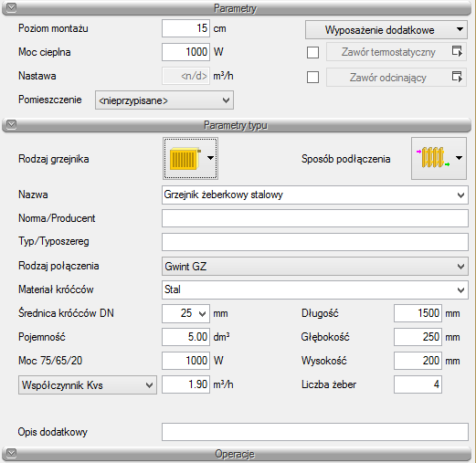Click the Liczba żeber input field

coord(418,384)
